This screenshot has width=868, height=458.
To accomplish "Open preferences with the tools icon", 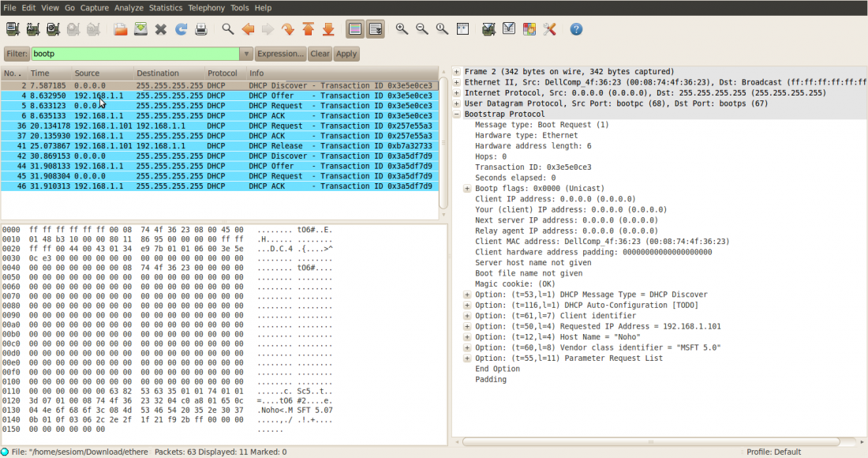I will (x=549, y=29).
